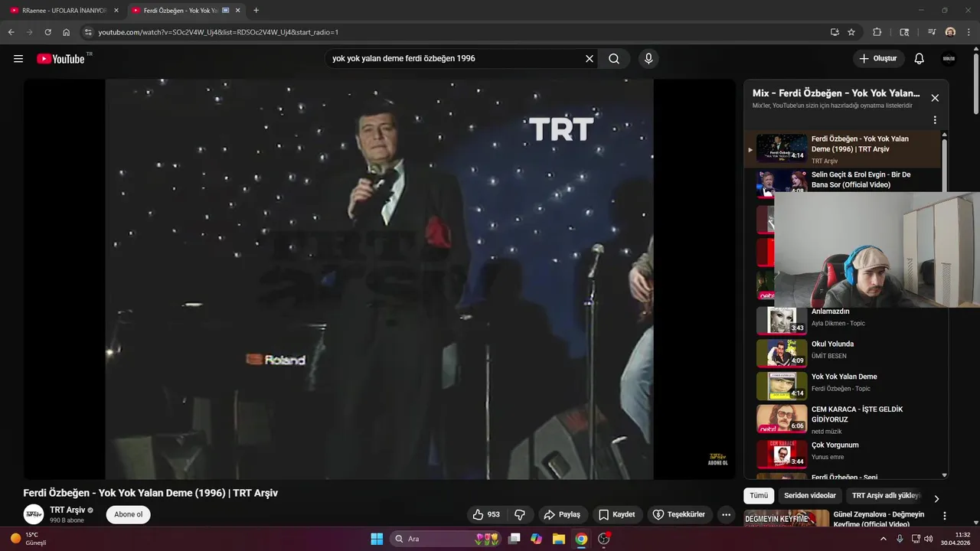
Task: Open YouTube notifications bell
Action: coord(920,59)
